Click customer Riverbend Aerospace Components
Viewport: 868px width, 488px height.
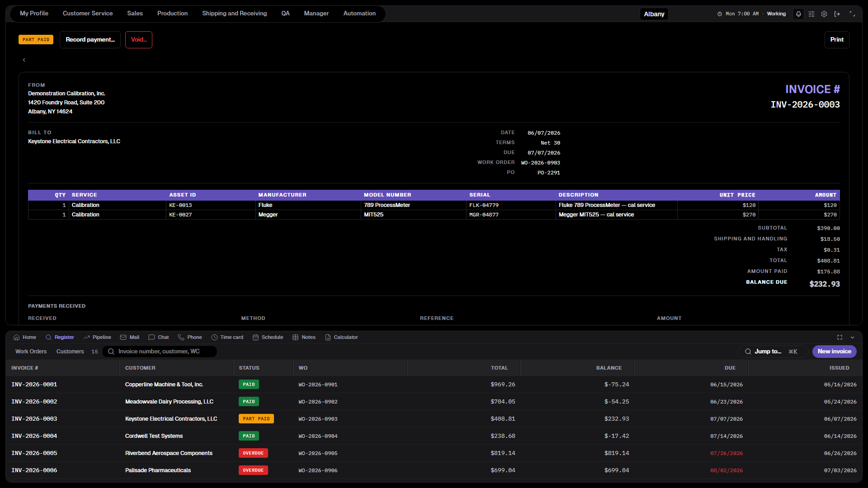click(169, 453)
